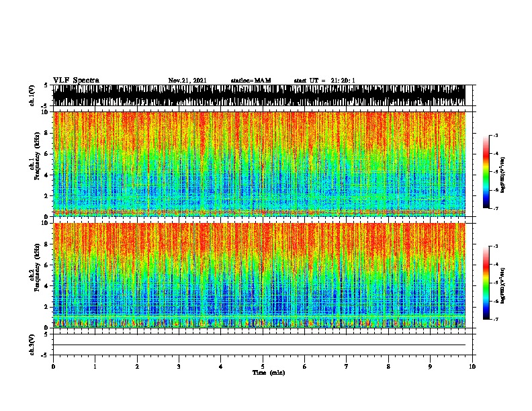Click the "8" kHz tick of ch.2 spectrogram
The image size is (532, 411).
(x=47, y=244)
